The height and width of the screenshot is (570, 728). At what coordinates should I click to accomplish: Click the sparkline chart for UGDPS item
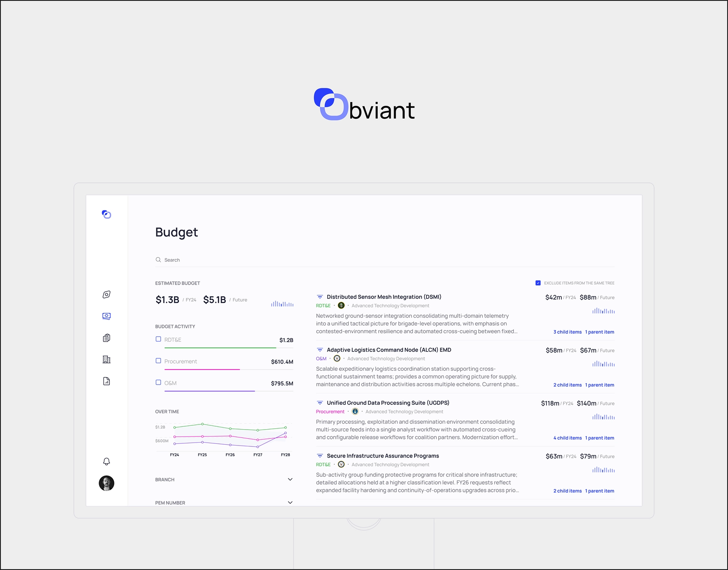pos(604,417)
